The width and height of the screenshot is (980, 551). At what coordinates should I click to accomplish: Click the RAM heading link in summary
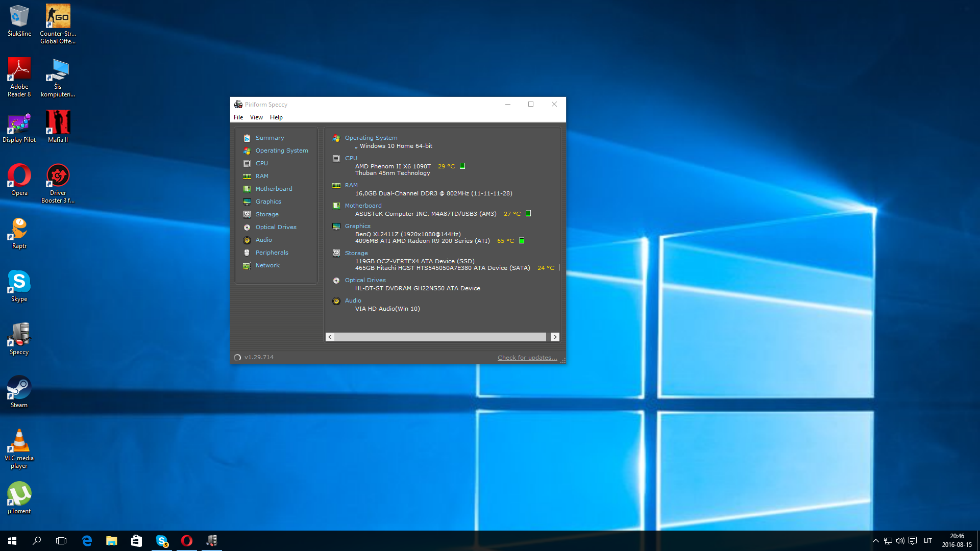pyautogui.click(x=351, y=185)
